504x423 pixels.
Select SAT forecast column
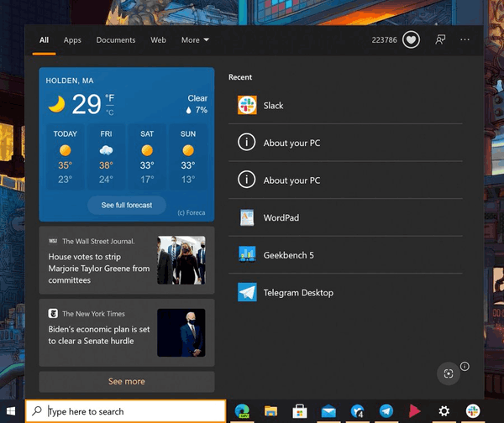[147, 156]
